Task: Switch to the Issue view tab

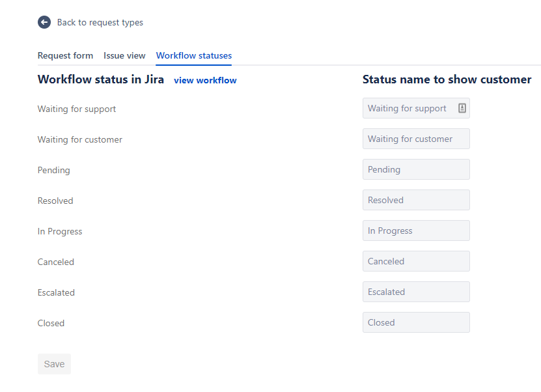Action: click(x=124, y=55)
